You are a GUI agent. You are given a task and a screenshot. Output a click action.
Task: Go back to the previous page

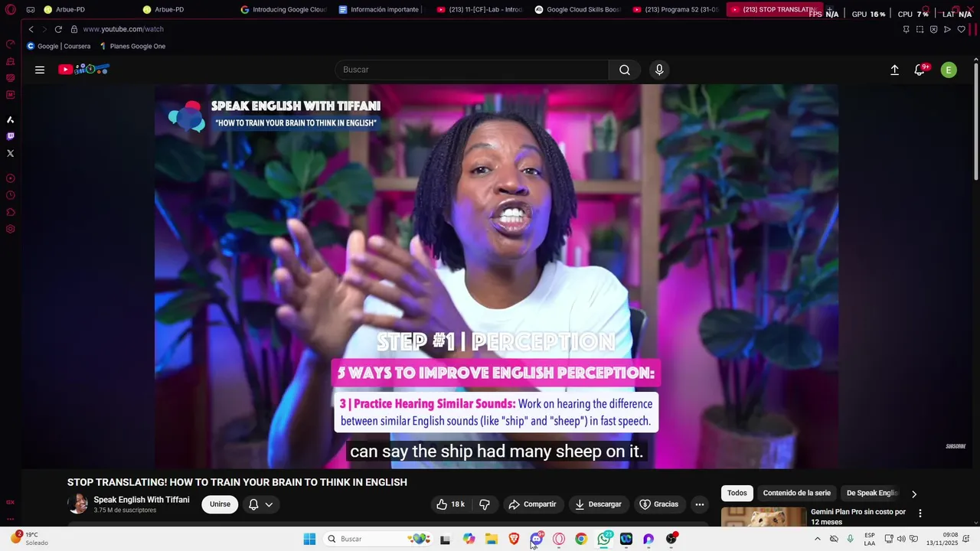click(31, 29)
